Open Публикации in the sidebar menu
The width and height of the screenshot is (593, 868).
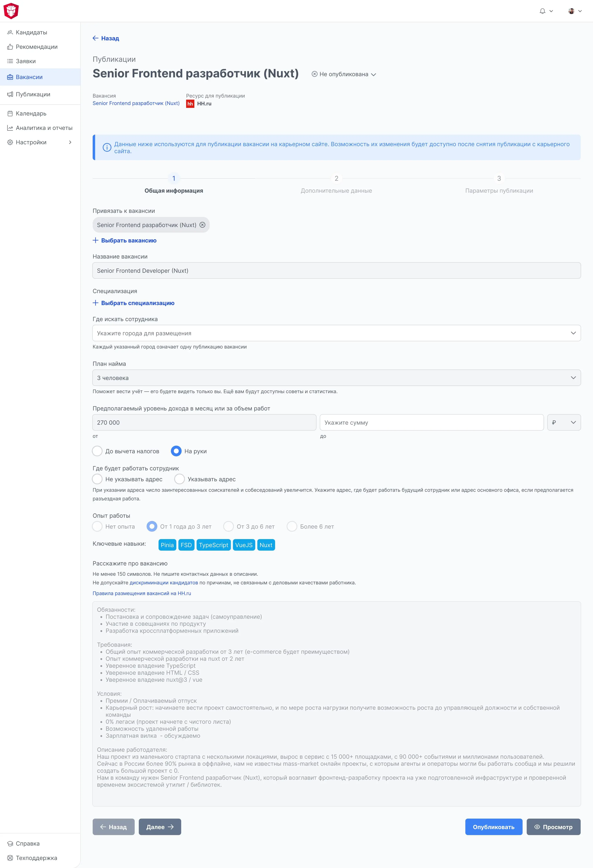(x=33, y=94)
